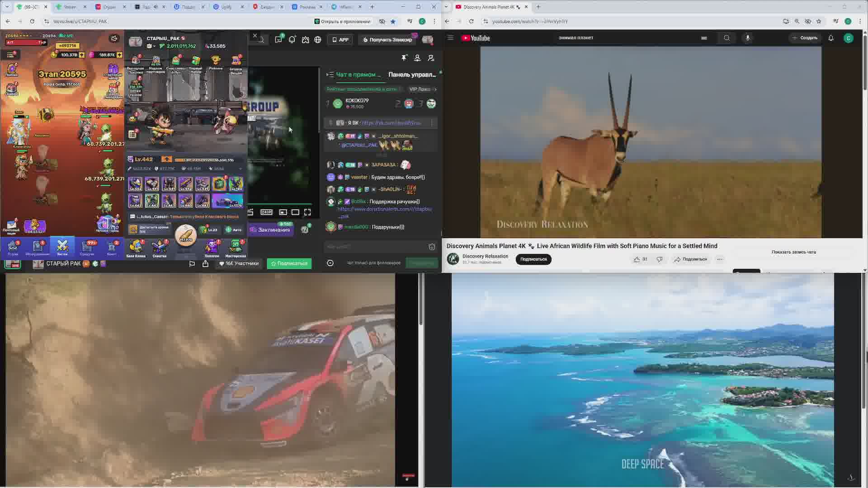Open the Первый Набор gift icon

[x=196, y=64]
